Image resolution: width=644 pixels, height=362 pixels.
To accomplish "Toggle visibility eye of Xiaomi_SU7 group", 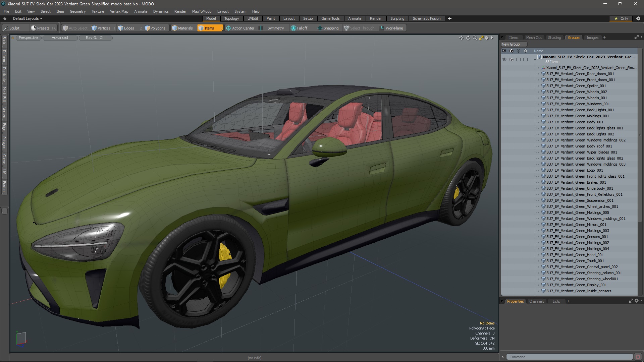I will pos(504,59).
